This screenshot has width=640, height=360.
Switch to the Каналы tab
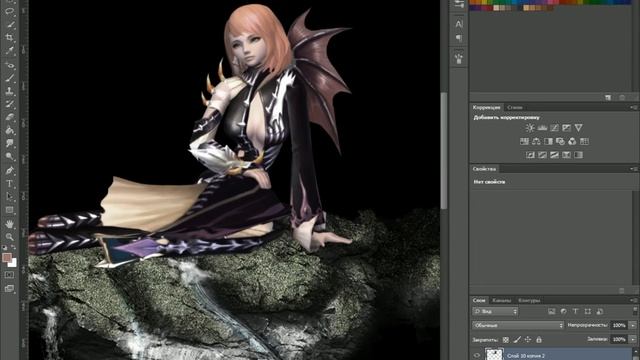coord(501,300)
